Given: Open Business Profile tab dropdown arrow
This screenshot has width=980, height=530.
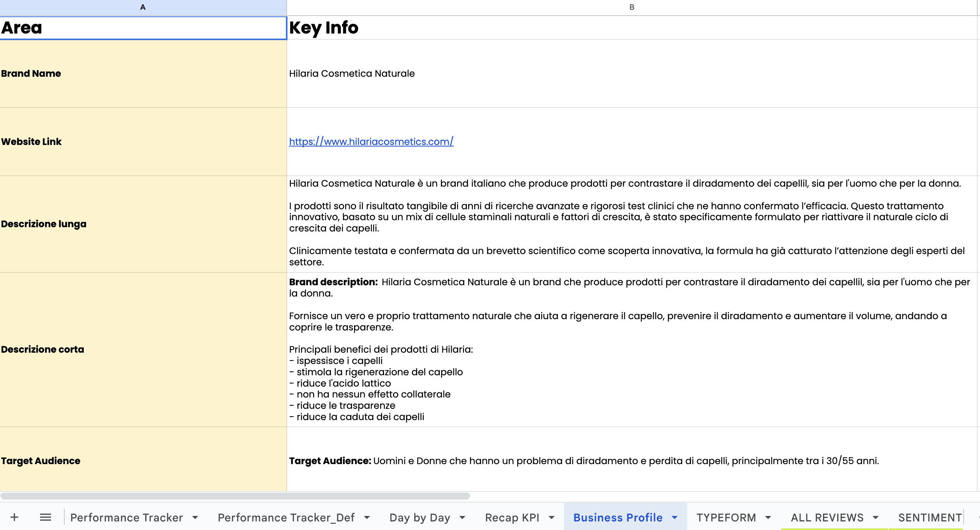Looking at the screenshot, I should coord(675,518).
